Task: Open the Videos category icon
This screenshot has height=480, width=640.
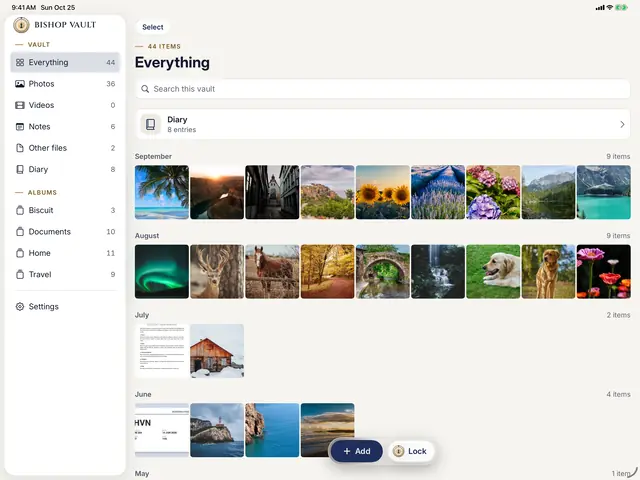Action: pyautogui.click(x=20, y=105)
